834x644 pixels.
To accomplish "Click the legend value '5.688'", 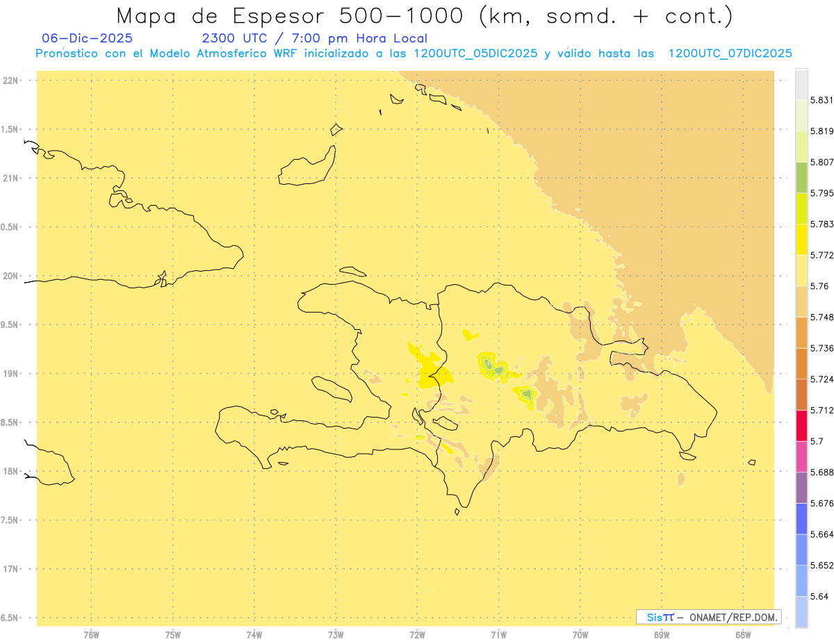I will (x=822, y=472).
